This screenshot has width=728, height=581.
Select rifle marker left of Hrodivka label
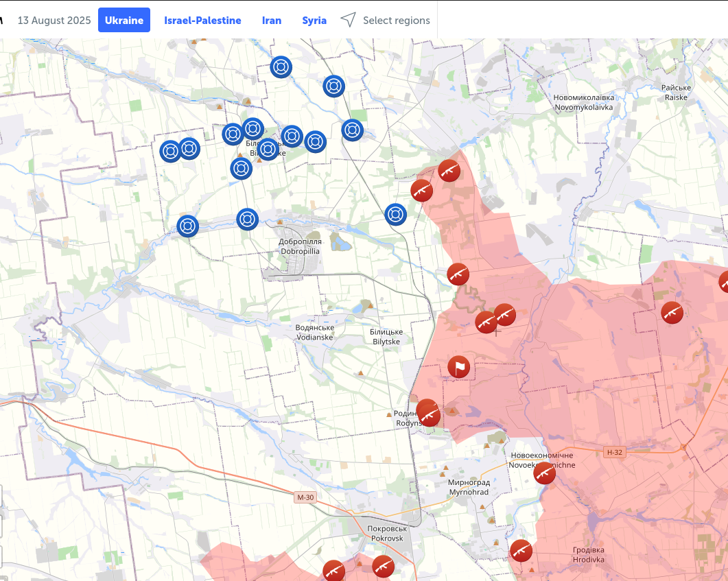[x=521, y=551]
